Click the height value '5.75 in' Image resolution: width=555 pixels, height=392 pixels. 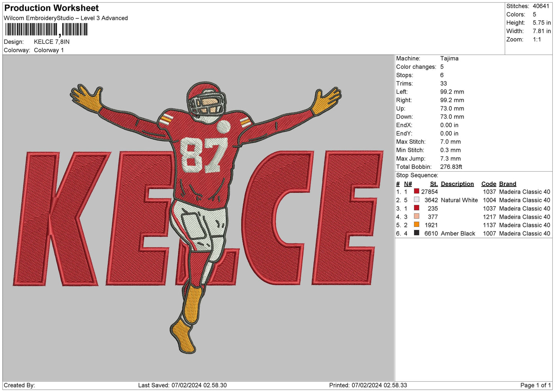click(542, 23)
